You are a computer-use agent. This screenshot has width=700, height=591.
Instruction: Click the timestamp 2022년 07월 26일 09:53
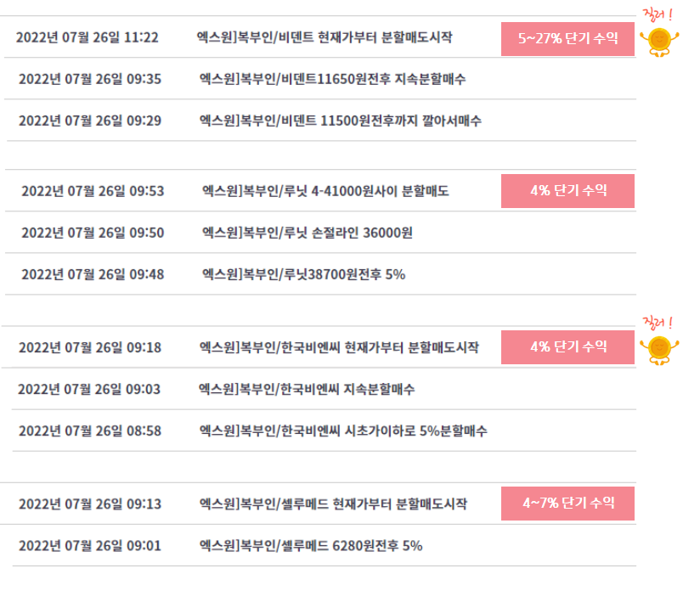(93, 191)
